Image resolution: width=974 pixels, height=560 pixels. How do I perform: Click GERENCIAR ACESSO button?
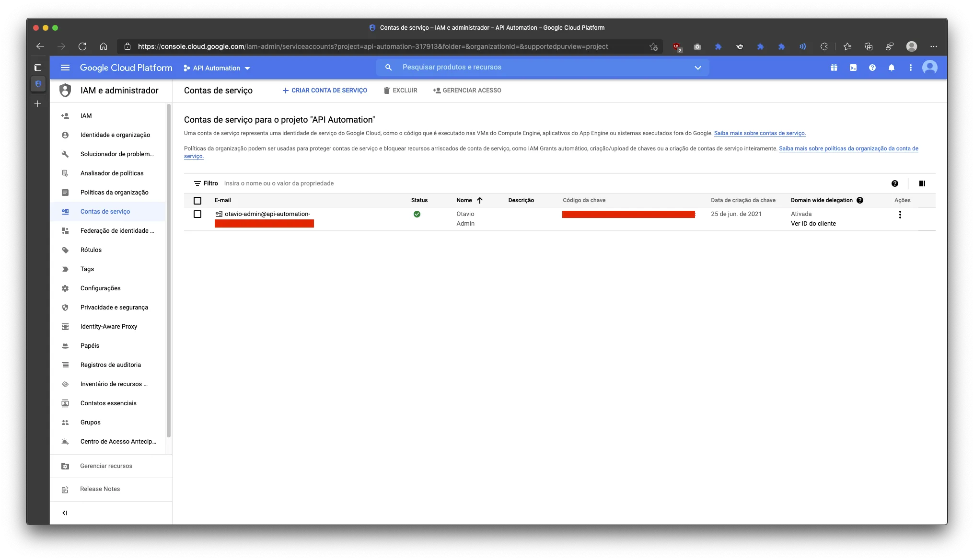tap(467, 91)
